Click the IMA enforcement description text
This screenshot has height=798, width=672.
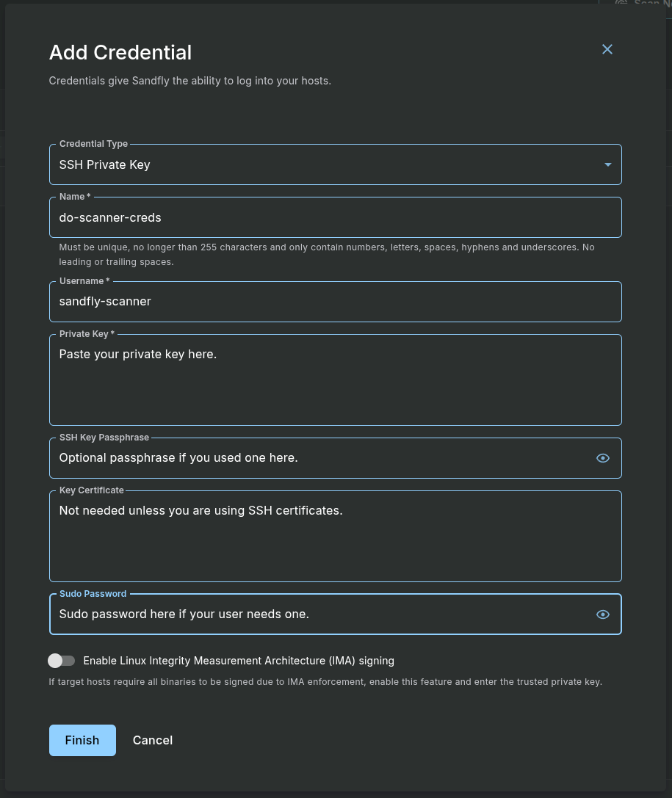click(x=325, y=682)
